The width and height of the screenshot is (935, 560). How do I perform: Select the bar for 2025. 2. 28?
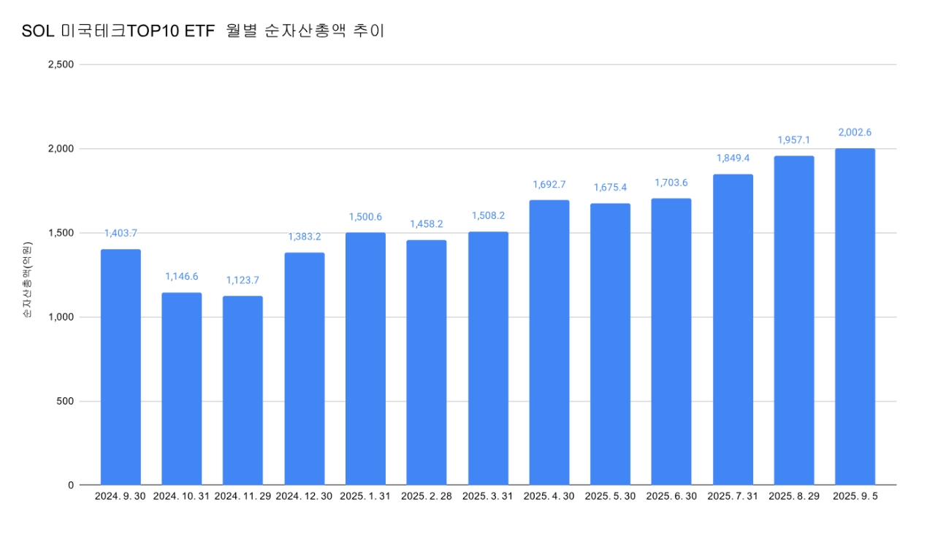point(427,362)
